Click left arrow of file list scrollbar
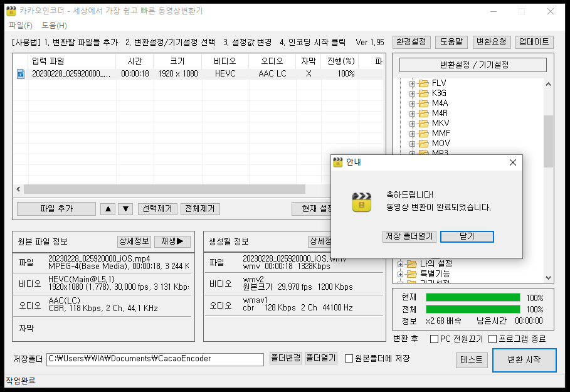Screen dimensions: 570x392 point(18,189)
